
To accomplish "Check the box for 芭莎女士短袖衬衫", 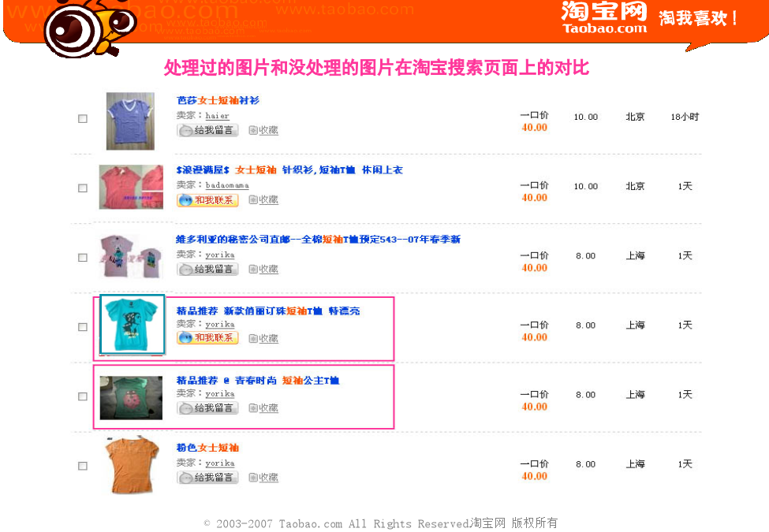I will coord(83,118).
